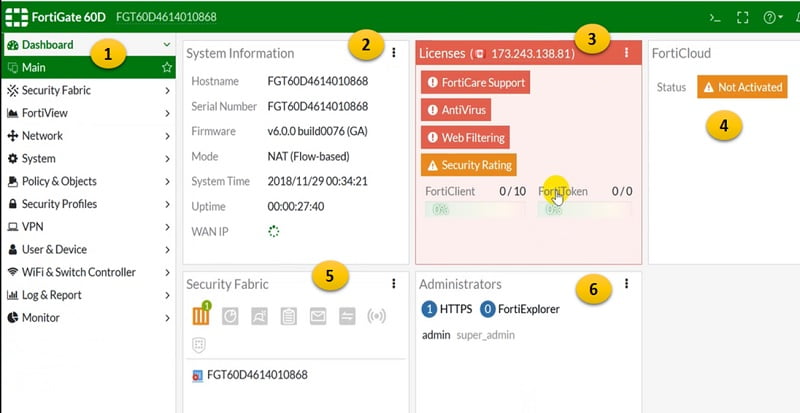Click the VPN laptop icon in sidebar

tap(13, 227)
